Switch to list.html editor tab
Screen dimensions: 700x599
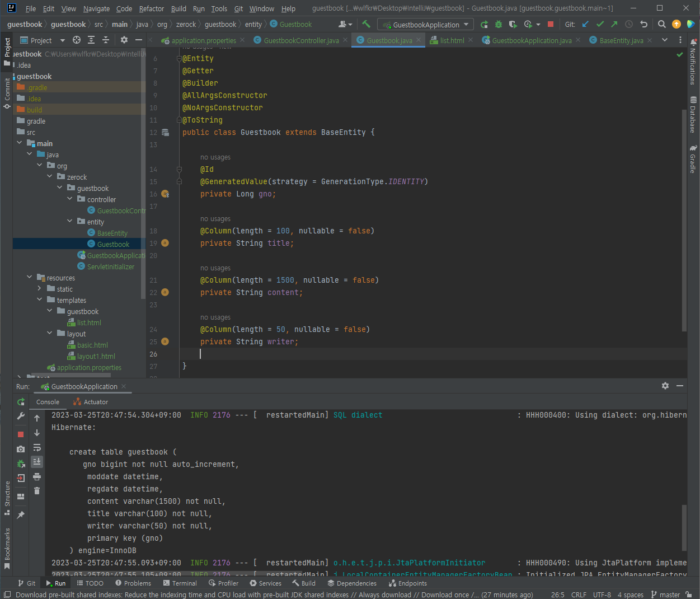coord(452,40)
